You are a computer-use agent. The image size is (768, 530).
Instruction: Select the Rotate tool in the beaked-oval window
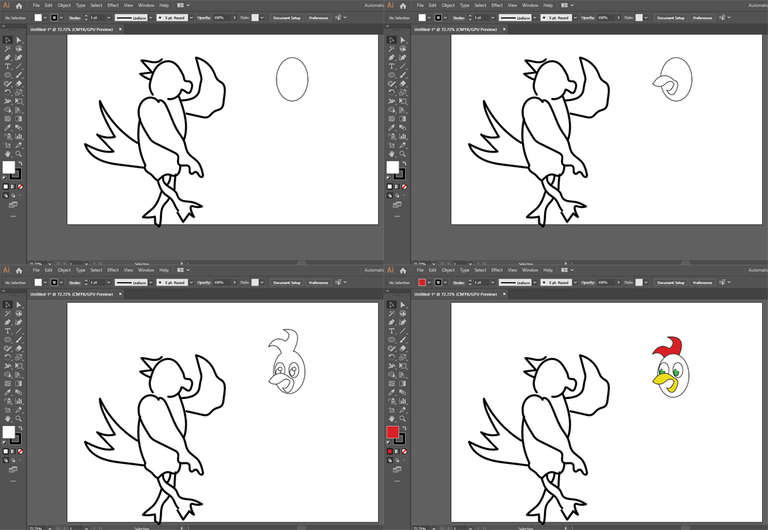392,93
